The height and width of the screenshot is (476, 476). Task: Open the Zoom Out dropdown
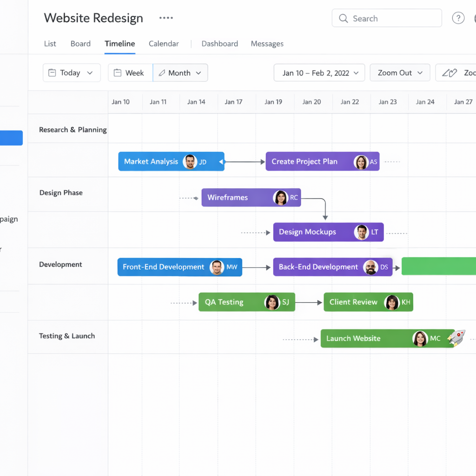point(400,73)
